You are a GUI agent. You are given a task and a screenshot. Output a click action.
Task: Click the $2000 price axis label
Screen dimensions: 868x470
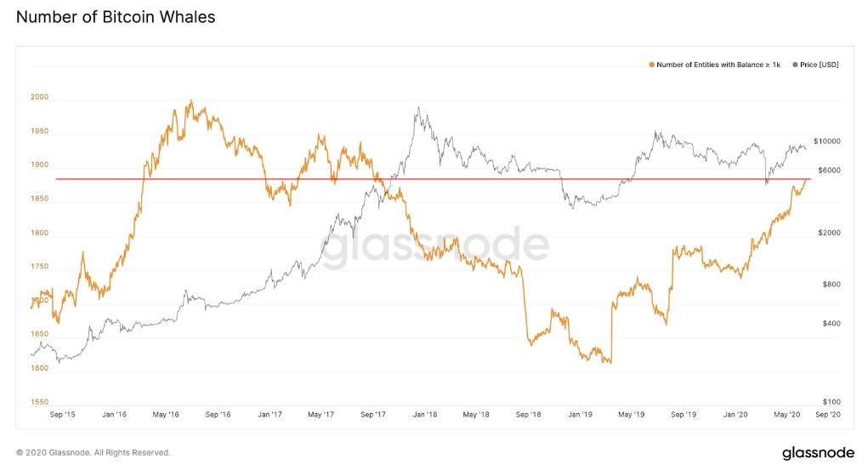(829, 233)
